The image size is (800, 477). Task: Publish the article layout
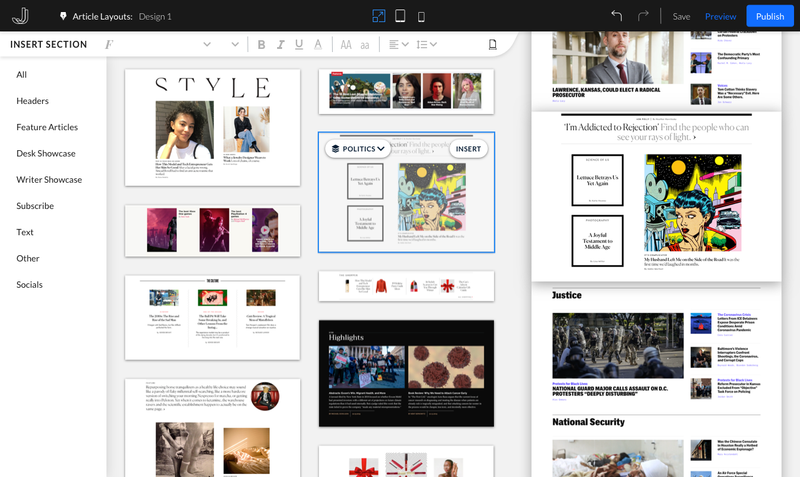tap(770, 16)
